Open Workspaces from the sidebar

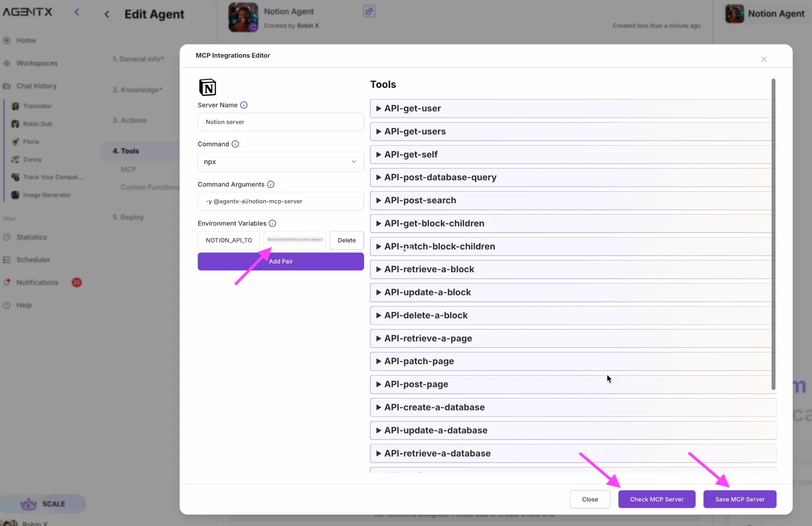(37, 63)
